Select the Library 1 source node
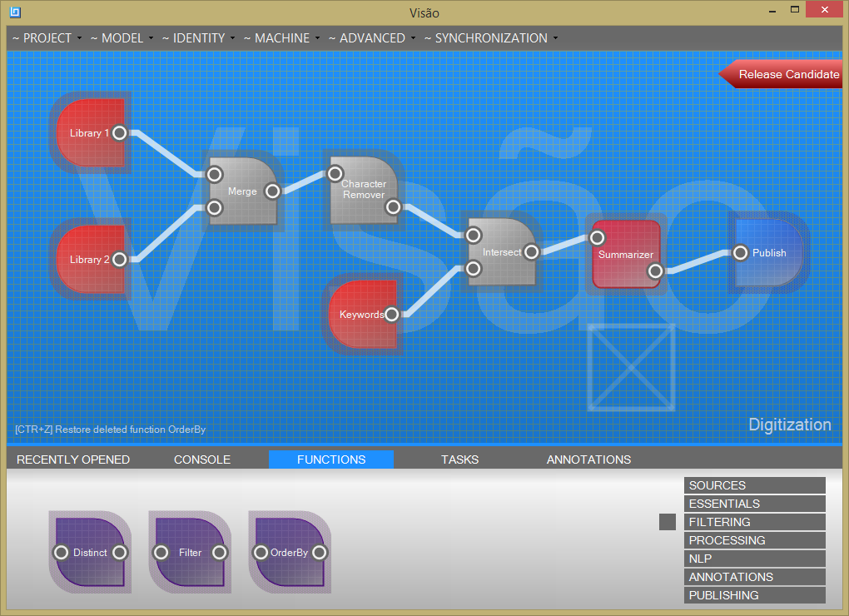Screen dimensions: 849x616 tap(91, 132)
